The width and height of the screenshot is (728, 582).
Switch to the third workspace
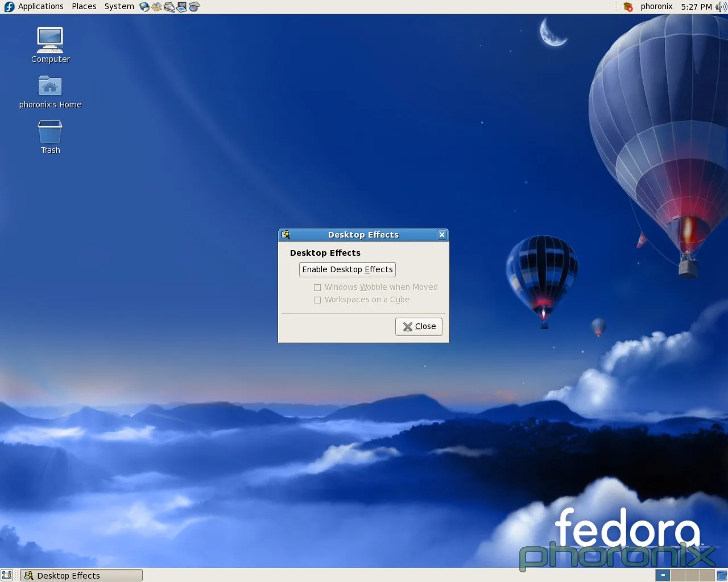click(x=692, y=575)
